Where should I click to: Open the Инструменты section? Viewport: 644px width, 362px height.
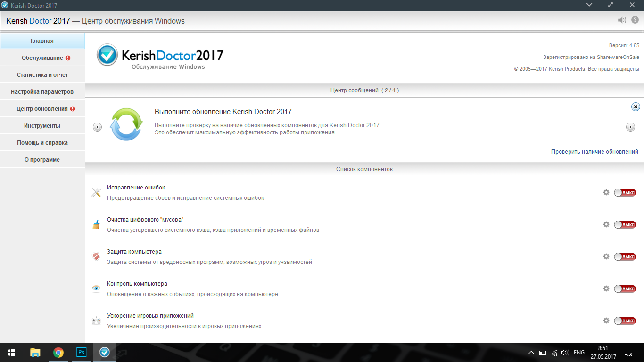42,126
